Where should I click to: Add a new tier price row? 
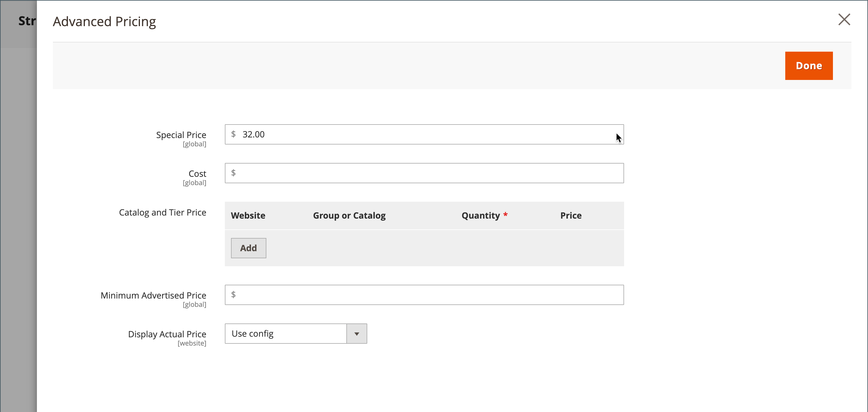248,248
